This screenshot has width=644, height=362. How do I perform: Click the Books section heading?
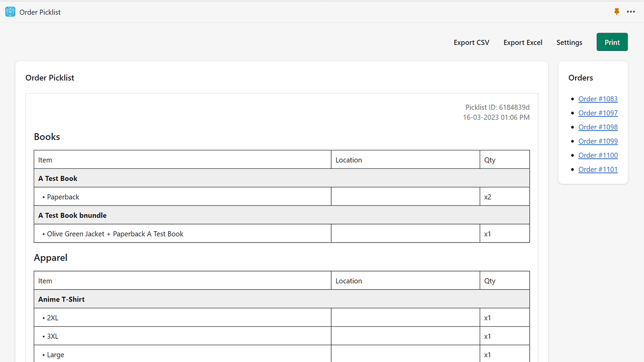47,137
